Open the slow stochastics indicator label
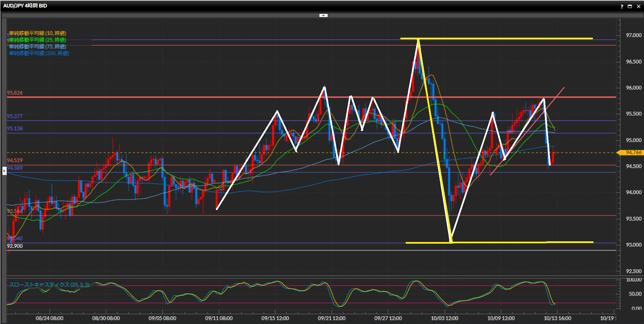 [x=49, y=285]
